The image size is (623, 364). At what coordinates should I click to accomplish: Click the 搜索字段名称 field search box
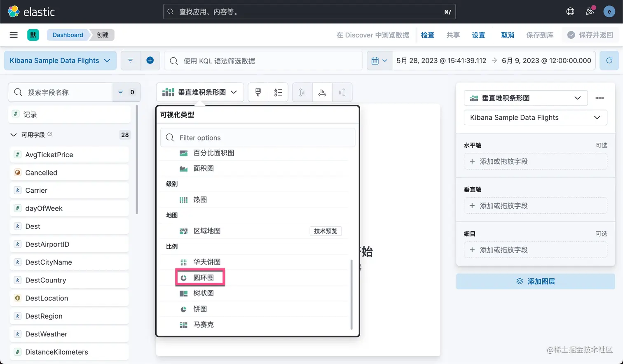(x=60, y=92)
